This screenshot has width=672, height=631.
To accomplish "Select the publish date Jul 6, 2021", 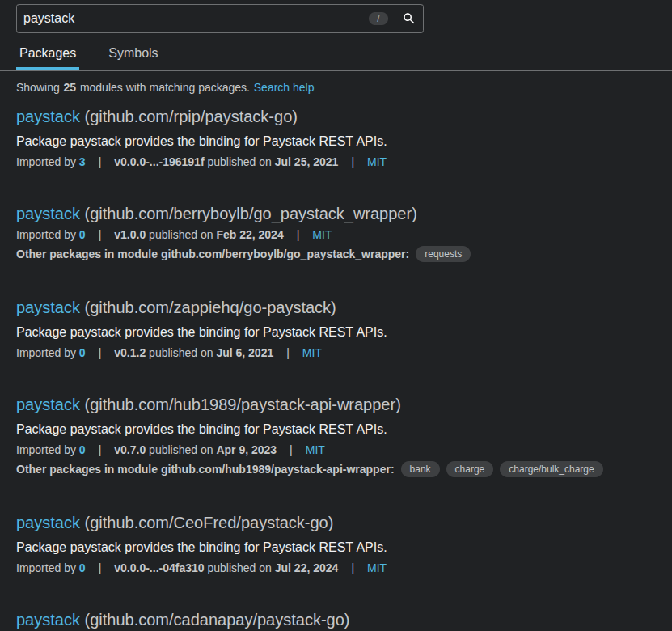I will click(x=245, y=353).
